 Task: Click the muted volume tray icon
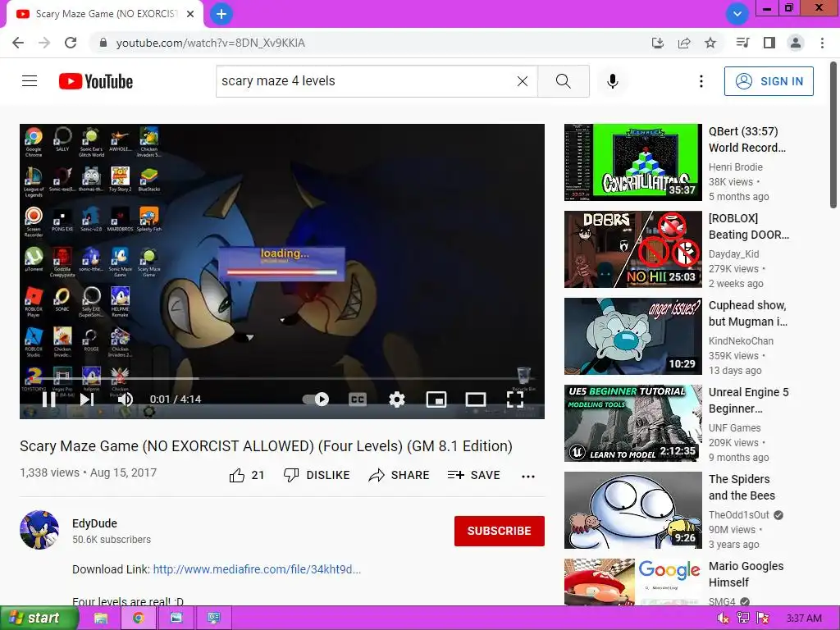click(723, 619)
